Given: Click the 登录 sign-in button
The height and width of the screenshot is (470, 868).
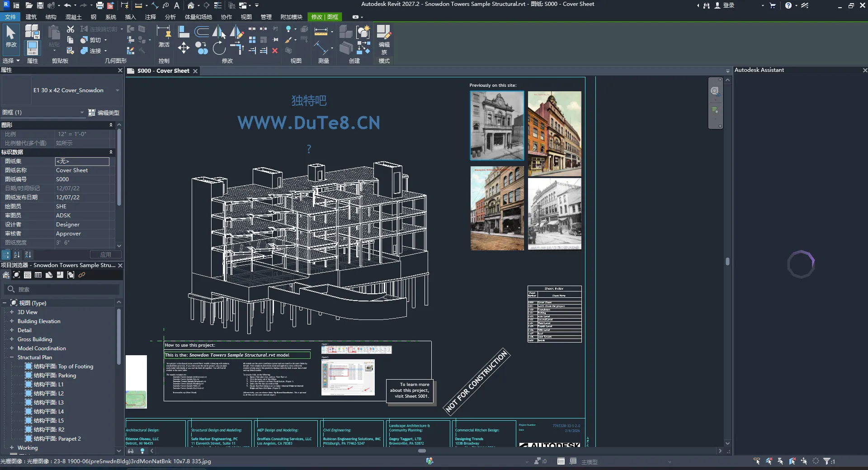Looking at the screenshot, I should (725, 5).
